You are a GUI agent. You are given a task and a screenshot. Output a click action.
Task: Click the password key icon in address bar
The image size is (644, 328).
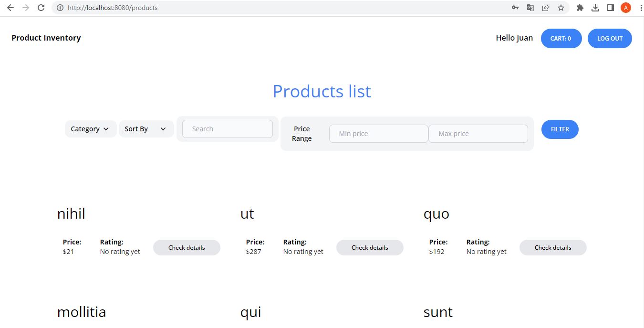[515, 8]
